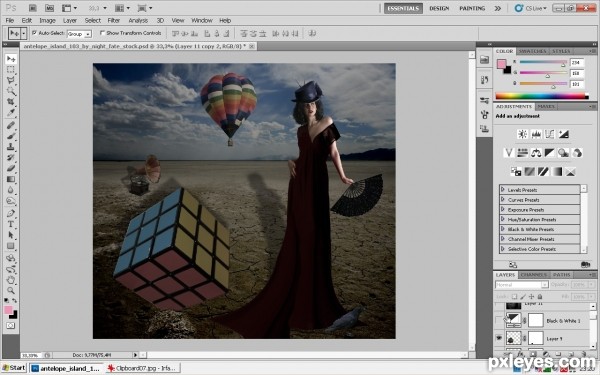Add a Levels adjustment icon

(x=536, y=134)
